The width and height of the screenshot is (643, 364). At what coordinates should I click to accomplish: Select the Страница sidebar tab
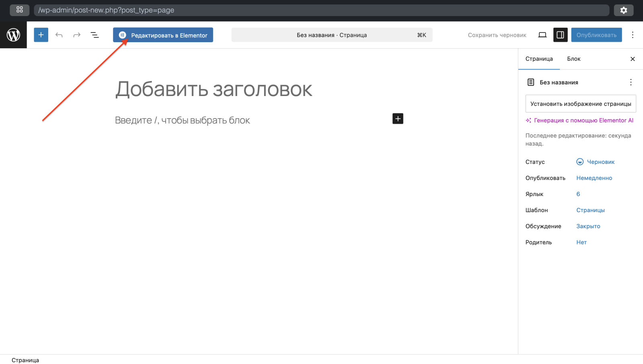coord(539,59)
